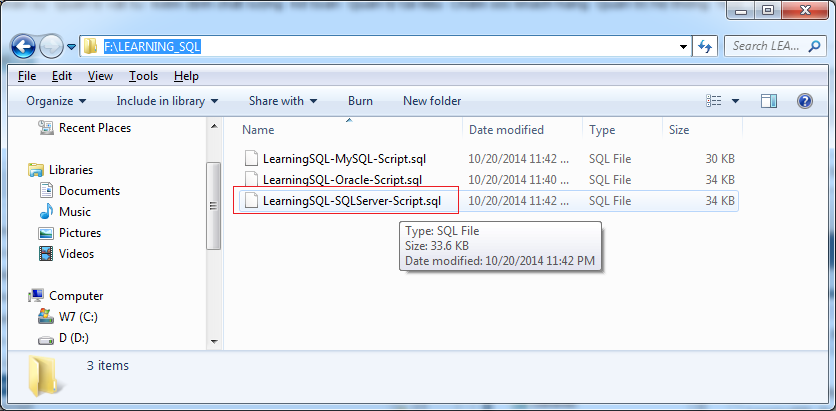Click the Recent Places icon
Image resolution: width=836 pixels, height=411 pixels.
[x=46, y=127]
